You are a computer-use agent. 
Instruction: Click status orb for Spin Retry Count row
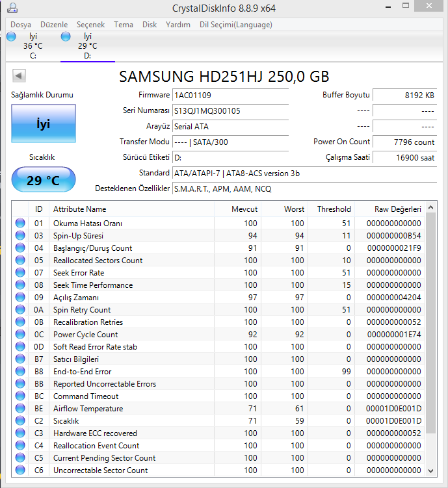(x=20, y=310)
